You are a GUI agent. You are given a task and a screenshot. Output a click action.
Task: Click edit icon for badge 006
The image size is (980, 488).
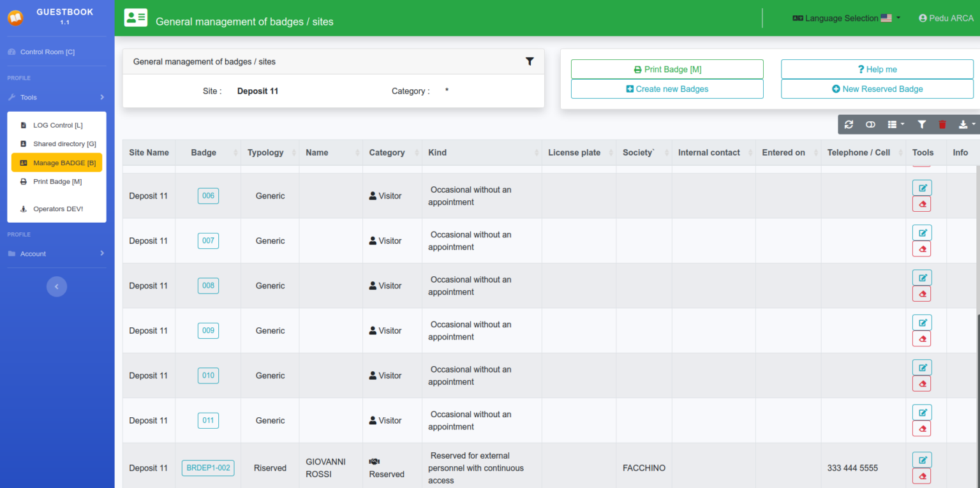coord(921,188)
